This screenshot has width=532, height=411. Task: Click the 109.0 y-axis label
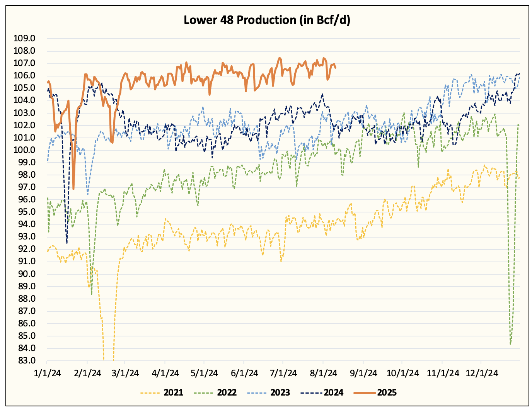(x=24, y=38)
